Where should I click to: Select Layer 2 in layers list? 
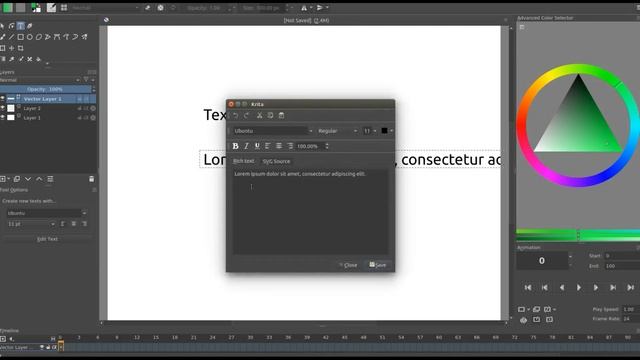pyautogui.click(x=32, y=108)
